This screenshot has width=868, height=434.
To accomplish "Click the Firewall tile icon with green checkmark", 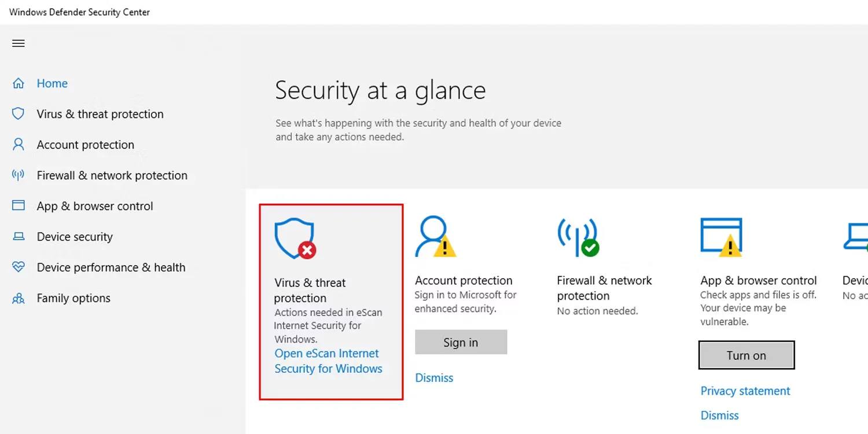I will [x=578, y=237].
